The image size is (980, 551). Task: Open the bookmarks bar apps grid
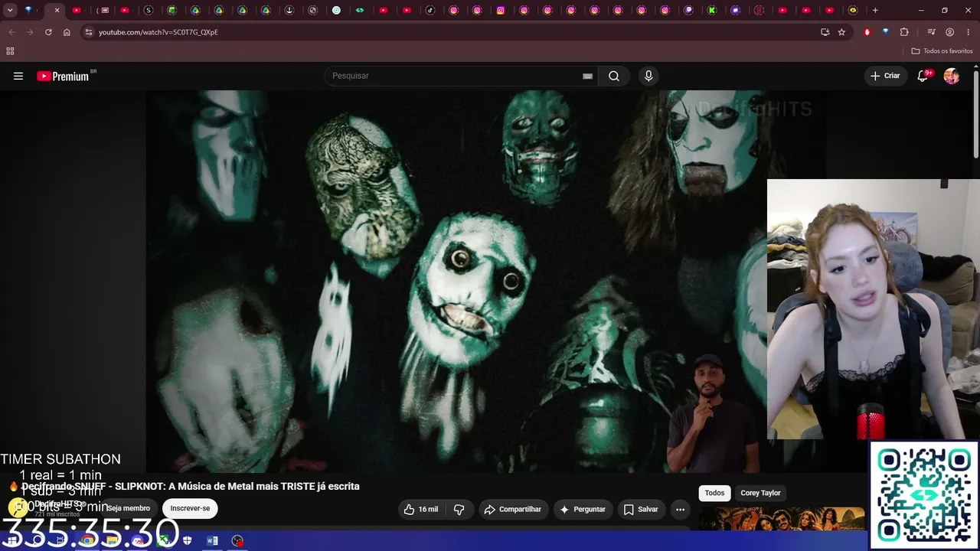[10, 51]
